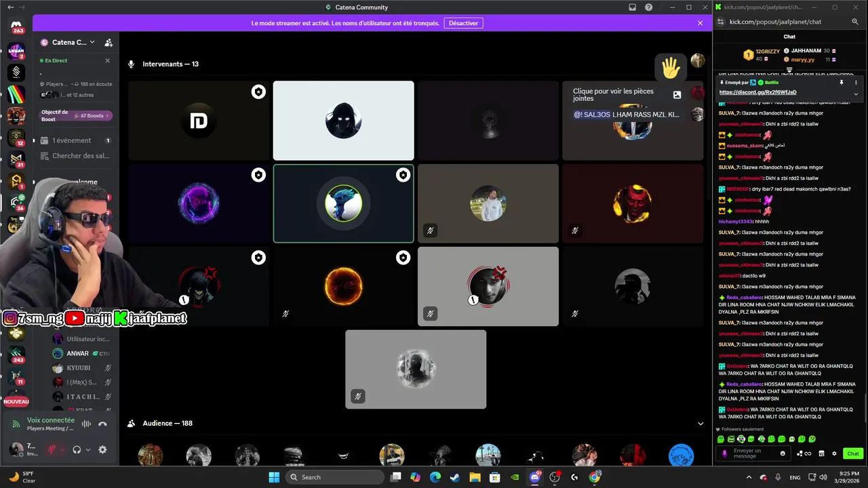Click purple microphone icon in Kick input

pos(724,453)
